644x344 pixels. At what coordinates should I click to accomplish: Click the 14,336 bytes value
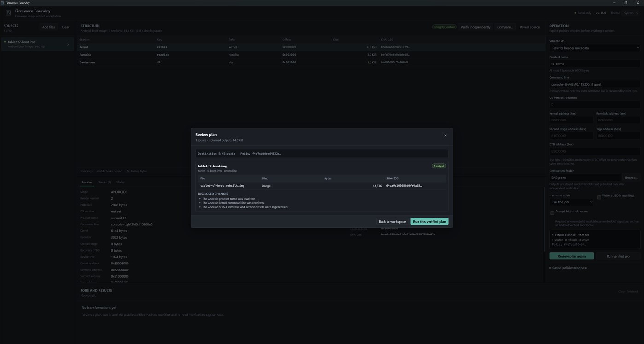point(377,186)
